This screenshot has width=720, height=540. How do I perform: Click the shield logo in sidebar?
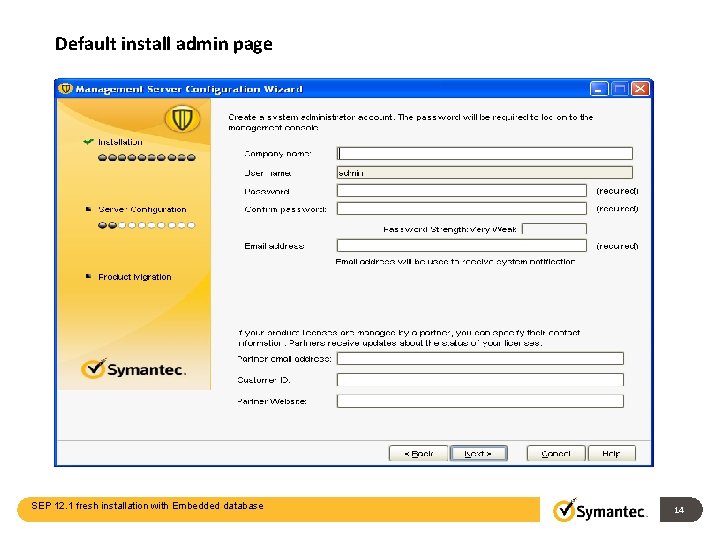tap(182, 119)
